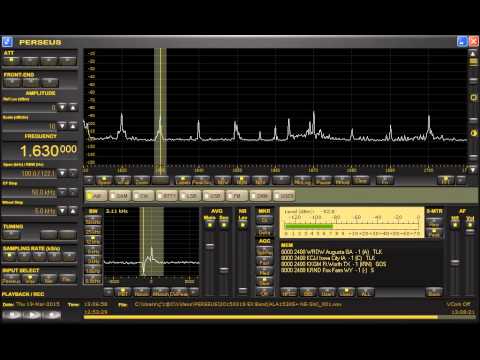Turn AGC Off
Viewport: 480px width, 360px height.
click(x=264, y=293)
